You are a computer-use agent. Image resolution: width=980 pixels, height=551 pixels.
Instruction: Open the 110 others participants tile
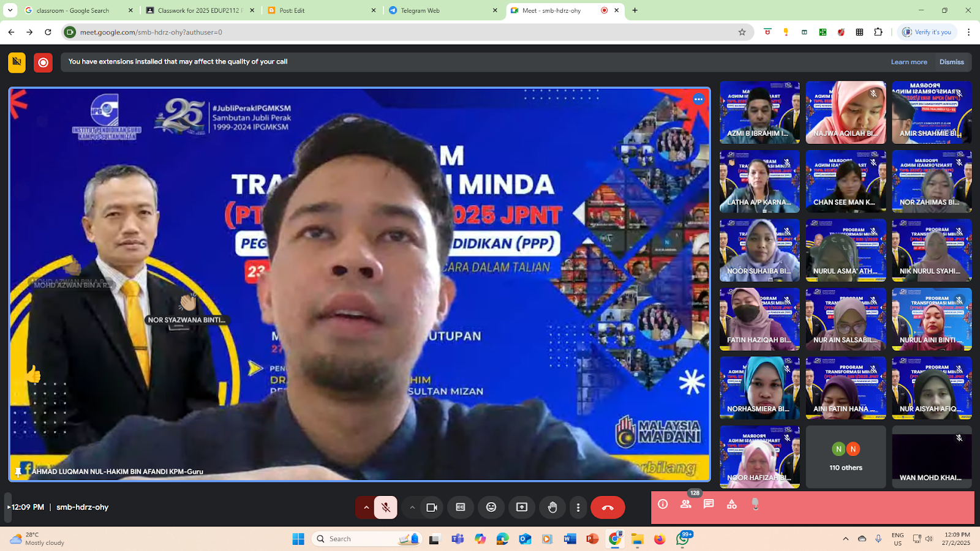[x=846, y=457]
